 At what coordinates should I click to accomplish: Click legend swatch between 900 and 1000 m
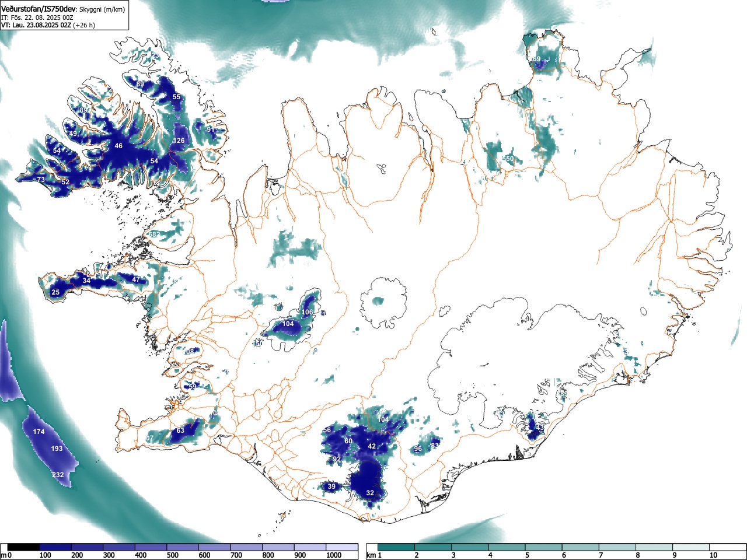[310, 547]
